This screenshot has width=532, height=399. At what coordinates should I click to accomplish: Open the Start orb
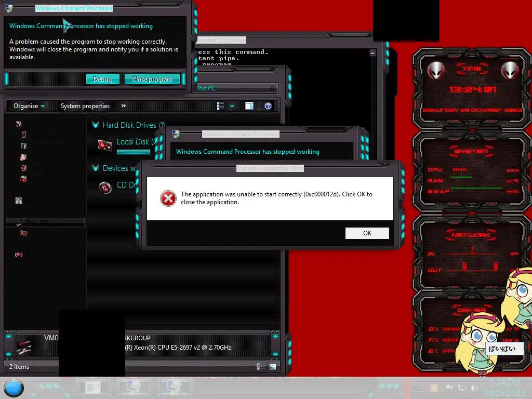click(14, 388)
